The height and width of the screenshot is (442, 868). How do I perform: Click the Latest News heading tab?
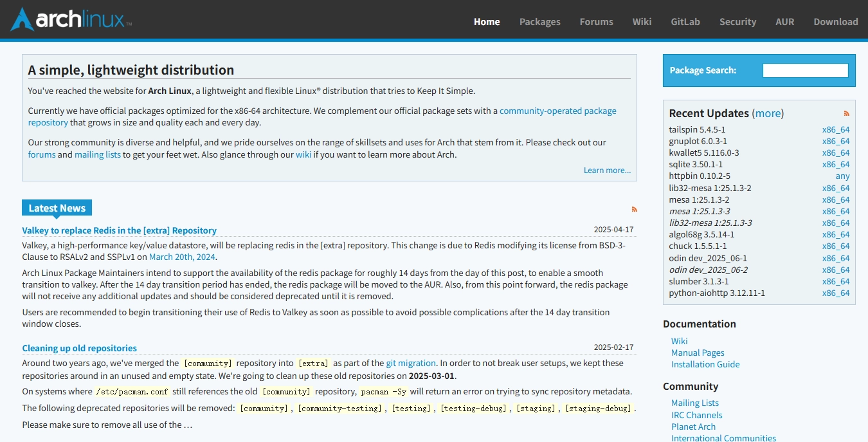tap(57, 208)
